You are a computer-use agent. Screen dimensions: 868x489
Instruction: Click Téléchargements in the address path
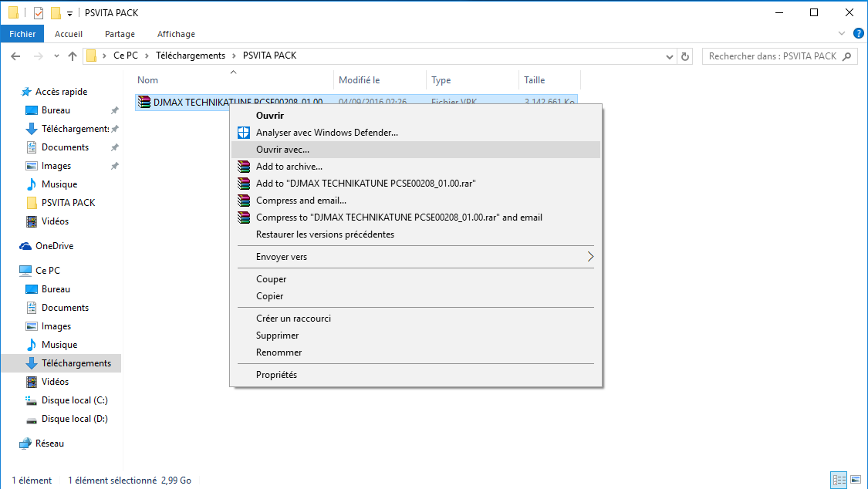point(191,56)
